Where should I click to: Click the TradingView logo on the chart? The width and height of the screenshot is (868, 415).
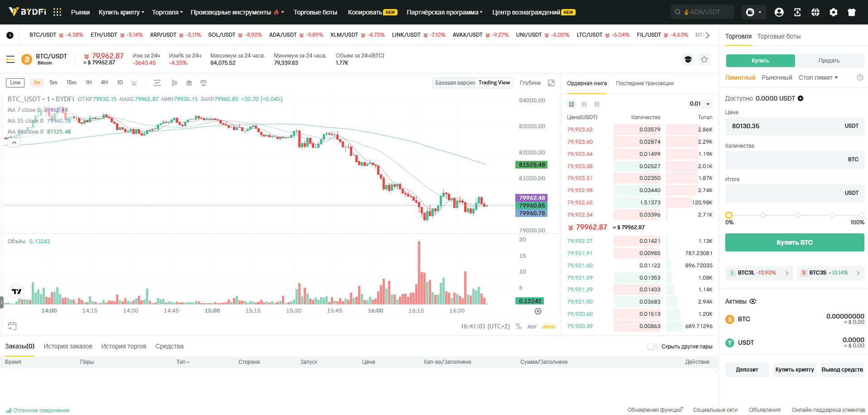tap(16, 291)
